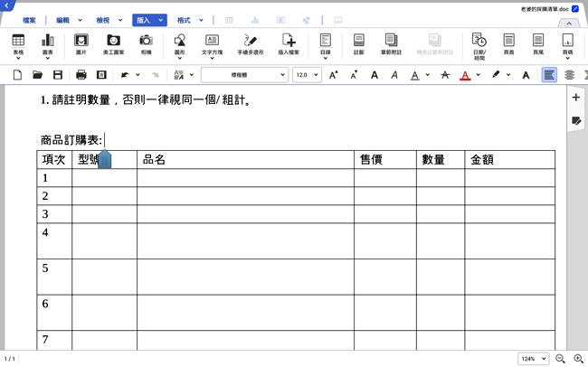Expand the undo history dropdown arrow
This screenshot has width=588, height=367.
click(138, 75)
